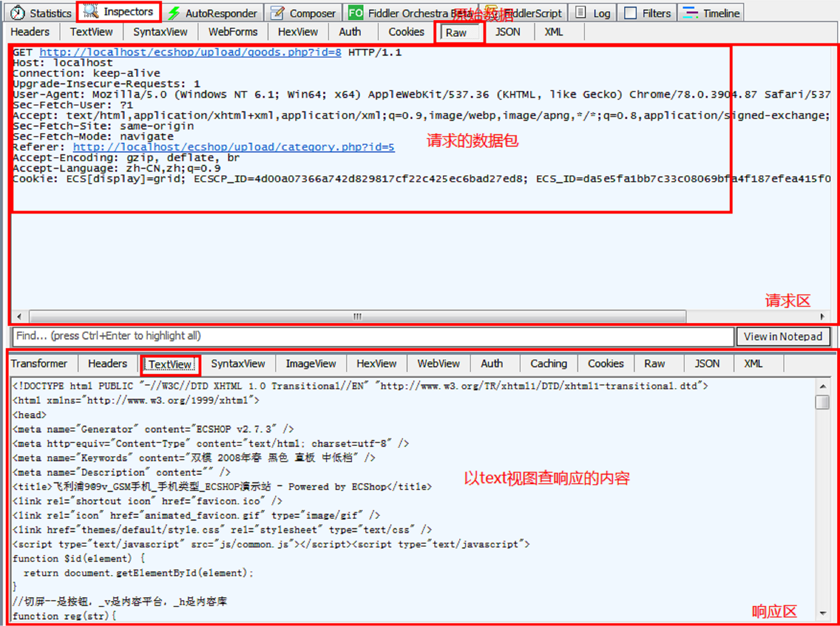Click the <title> line in response
This screenshot has width=840, height=626.
pos(222,487)
